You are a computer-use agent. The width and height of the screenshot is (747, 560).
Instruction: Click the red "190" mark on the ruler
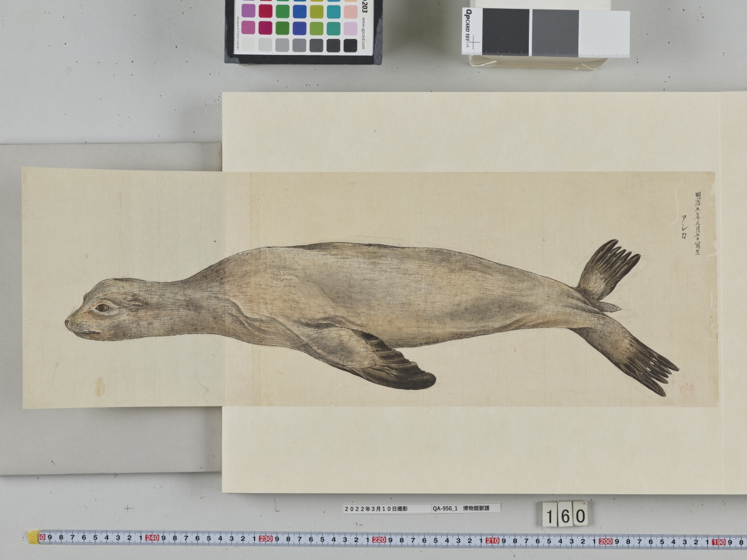coord(719,542)
